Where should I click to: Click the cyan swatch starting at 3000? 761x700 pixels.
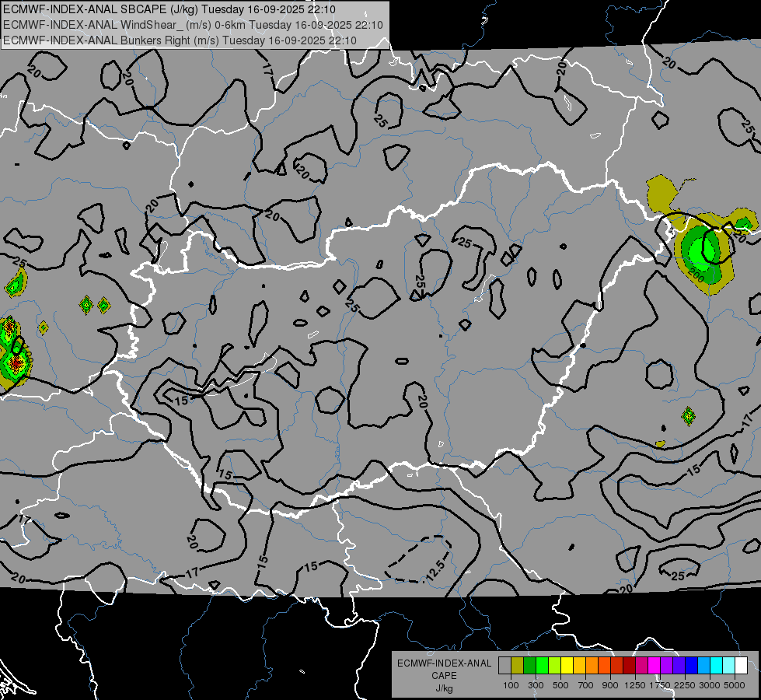(x=717, y=665)
